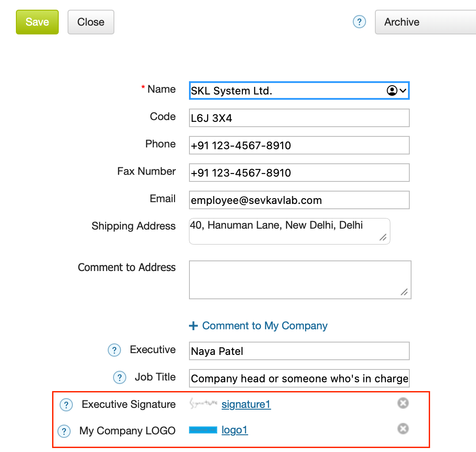Click the empty Comment to Address box
476x452 pixels.
300,280
